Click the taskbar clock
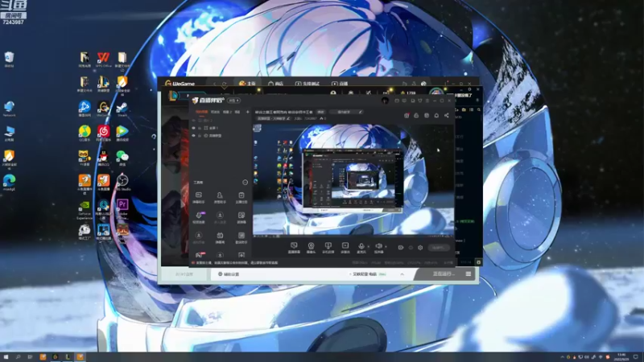Image resolution: width=644 pixels, height=362 pixels. click(x=621, y=357)
